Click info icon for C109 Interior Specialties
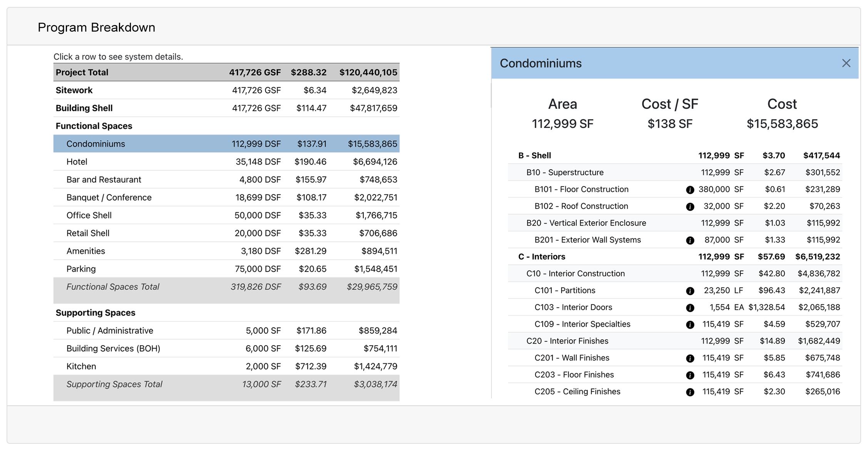Image resolution: width=868 pixels, height=450 pixels. [x=690, y=324]
